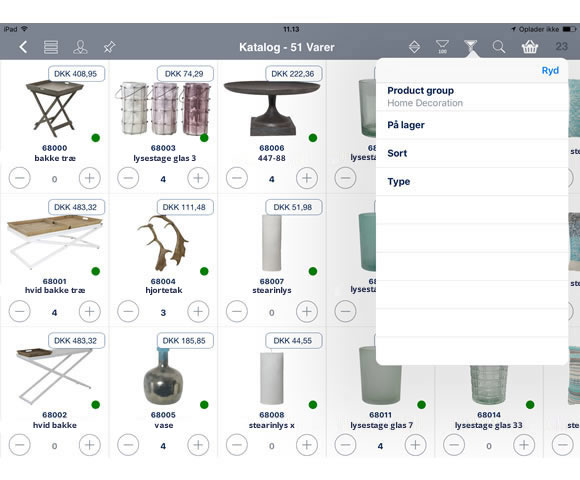Increase quantity of 68007 stearinlys
This screenshot has height=480, width=580.
pos(307,312)
